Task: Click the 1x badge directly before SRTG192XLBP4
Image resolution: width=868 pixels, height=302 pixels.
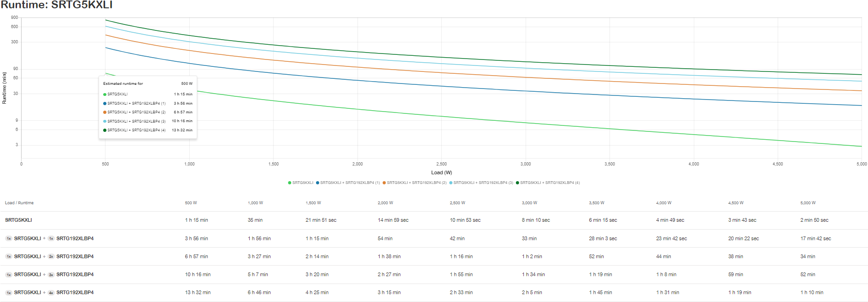Action: click(51, 238)
